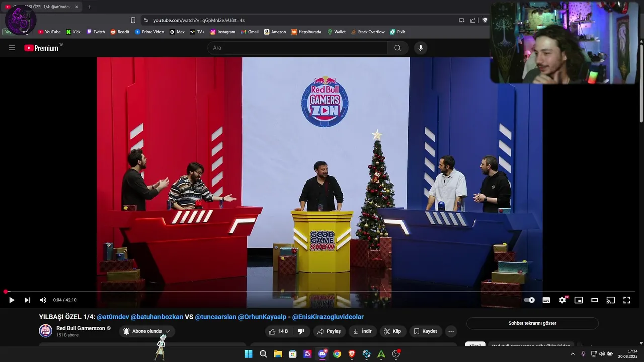
Task: Open @at0mdev channel link
Action: [113, 317]
